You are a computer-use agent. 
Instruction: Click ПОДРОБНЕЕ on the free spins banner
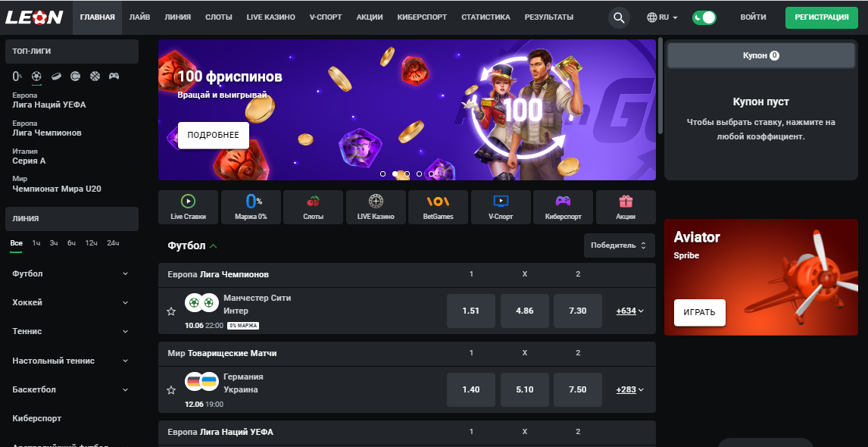coord(213,135)
